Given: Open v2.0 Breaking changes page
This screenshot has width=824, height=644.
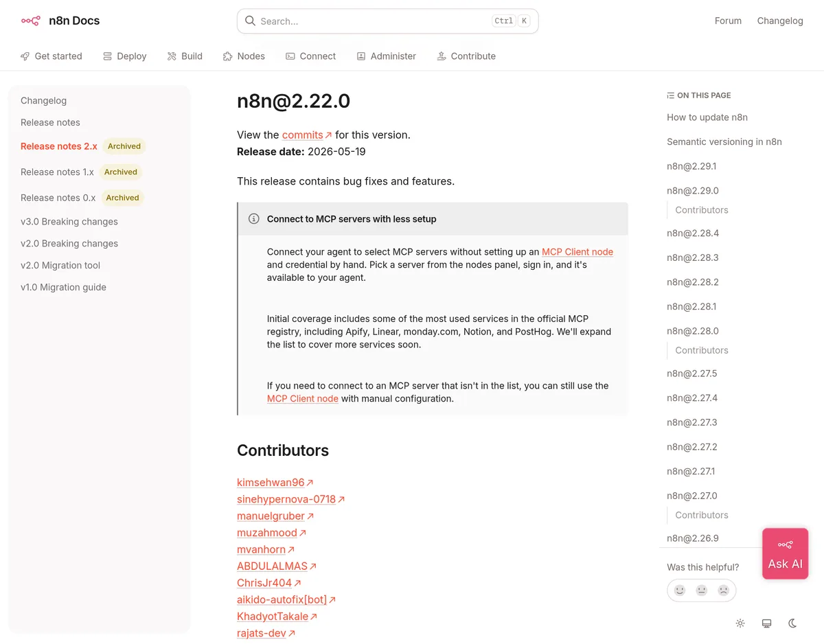Looking at the screenshot, I should coord(69,244).
